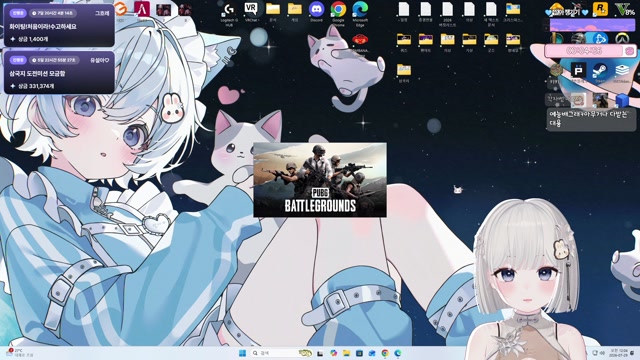Viewport: 640px width, 360px height.
Task: Click the taskbar clock and date
Action: tap(619, 353)
